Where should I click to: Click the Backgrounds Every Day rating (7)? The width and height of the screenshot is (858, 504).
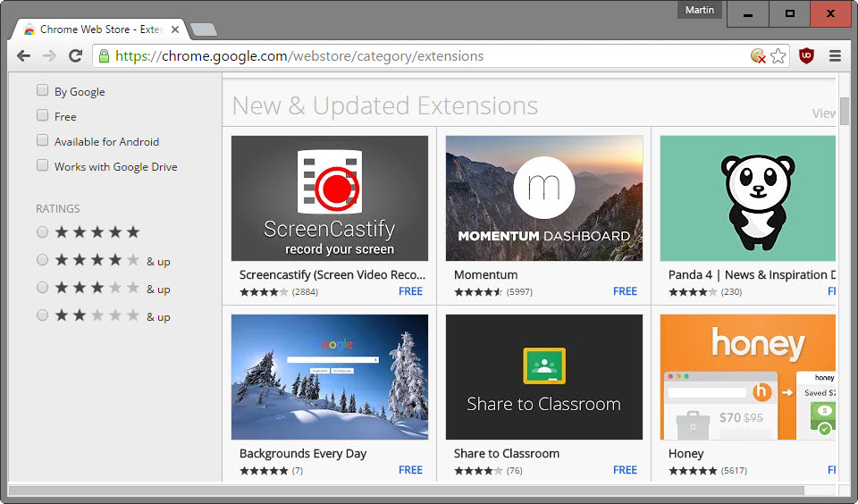(x=271, y=471)
